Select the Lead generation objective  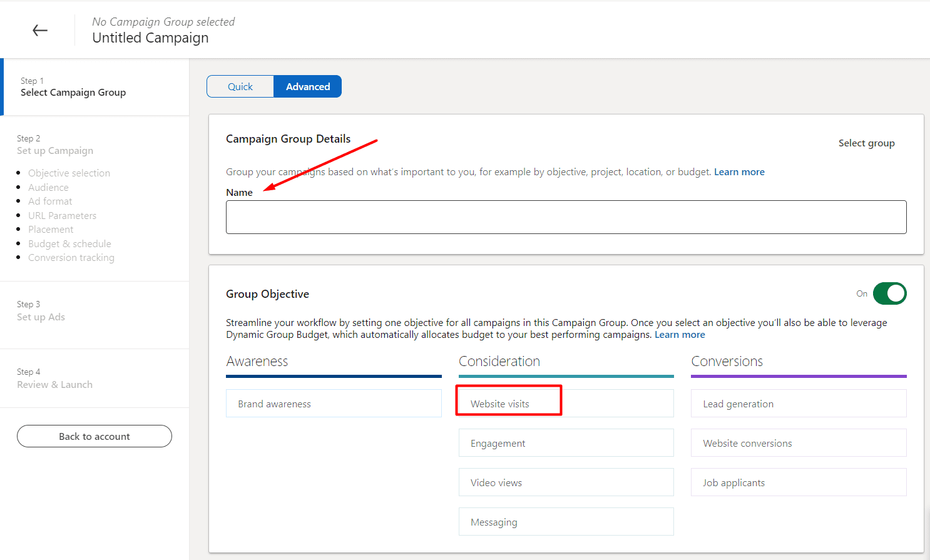coord(799,404)
